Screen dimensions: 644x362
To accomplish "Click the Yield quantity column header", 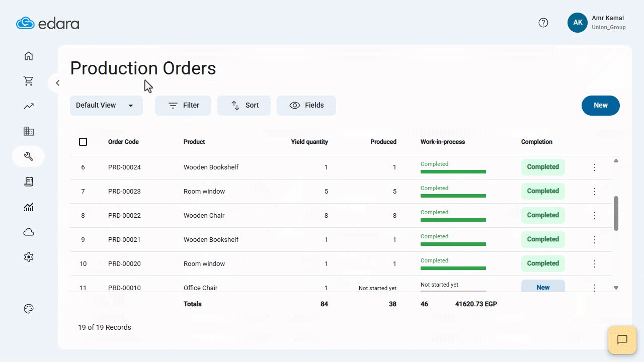I will (309, 142).
